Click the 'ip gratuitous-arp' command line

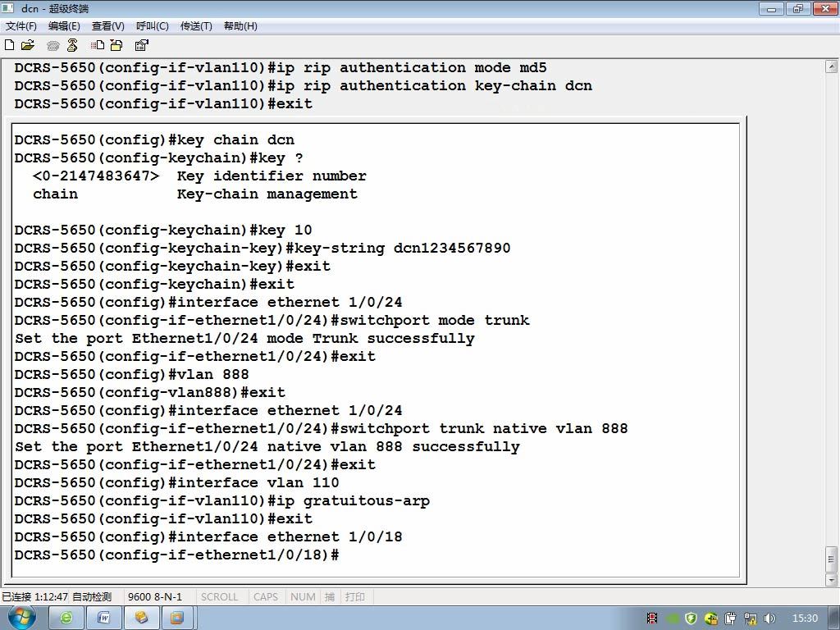click(x=221, y=501)
